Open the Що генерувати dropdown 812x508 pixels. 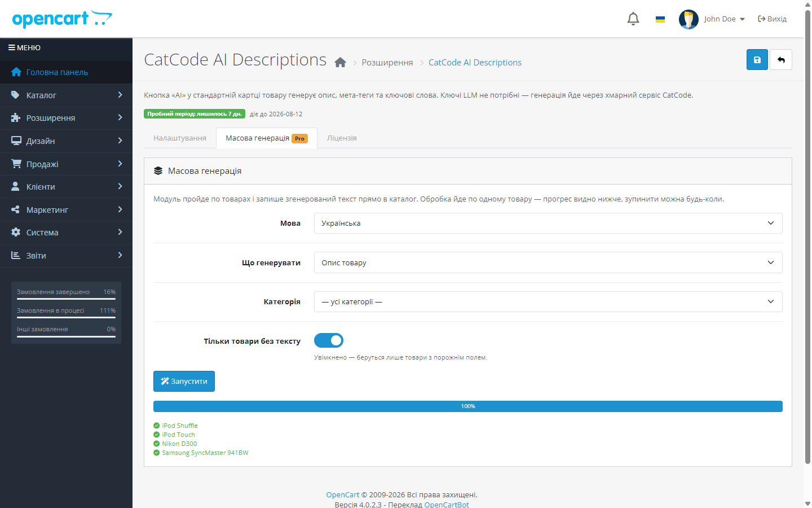(x=548, y=262)
